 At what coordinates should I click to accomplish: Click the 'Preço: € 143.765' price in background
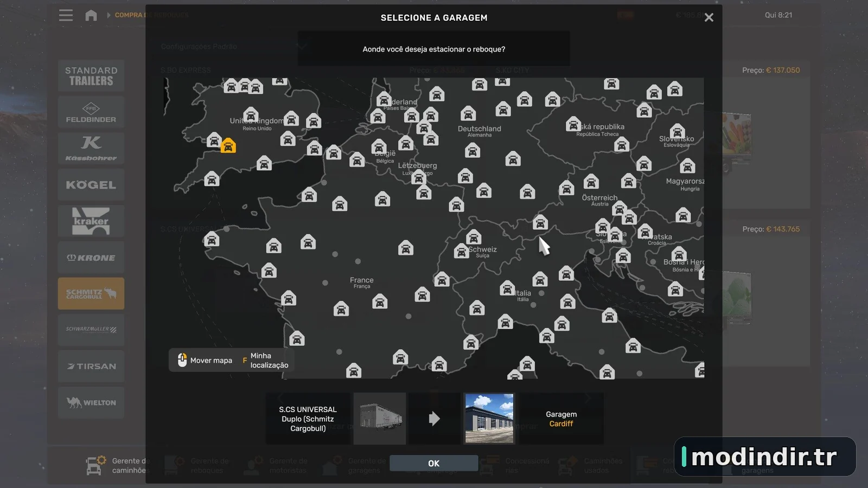tap(771, 229)
